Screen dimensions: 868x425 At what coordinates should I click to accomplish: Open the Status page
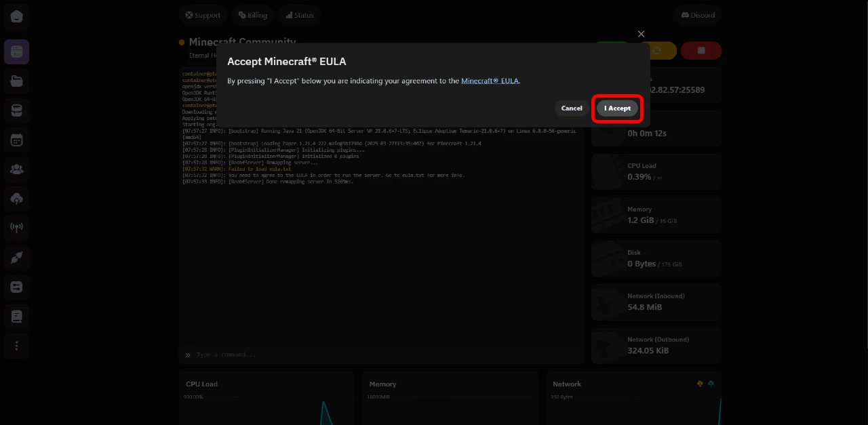pos(299,15)
